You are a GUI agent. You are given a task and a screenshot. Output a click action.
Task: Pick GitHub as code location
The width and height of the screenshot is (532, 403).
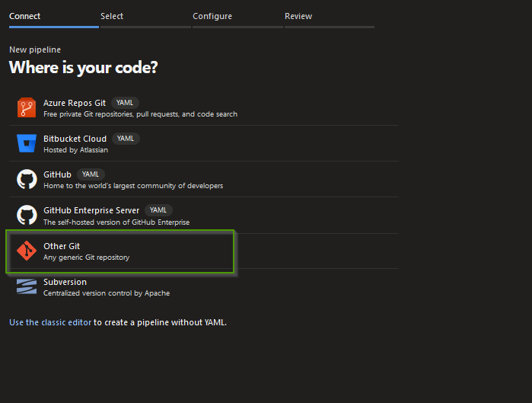[58, 174]
